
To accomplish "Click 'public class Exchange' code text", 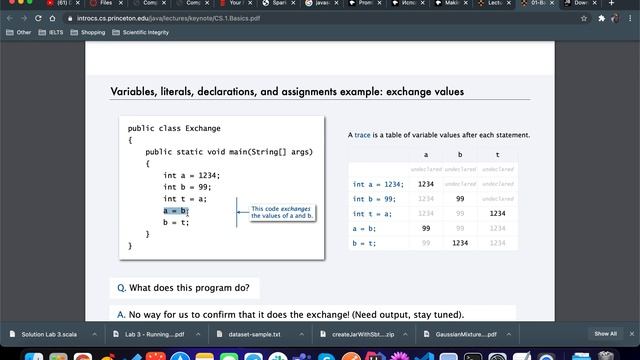I will point(174,128).
